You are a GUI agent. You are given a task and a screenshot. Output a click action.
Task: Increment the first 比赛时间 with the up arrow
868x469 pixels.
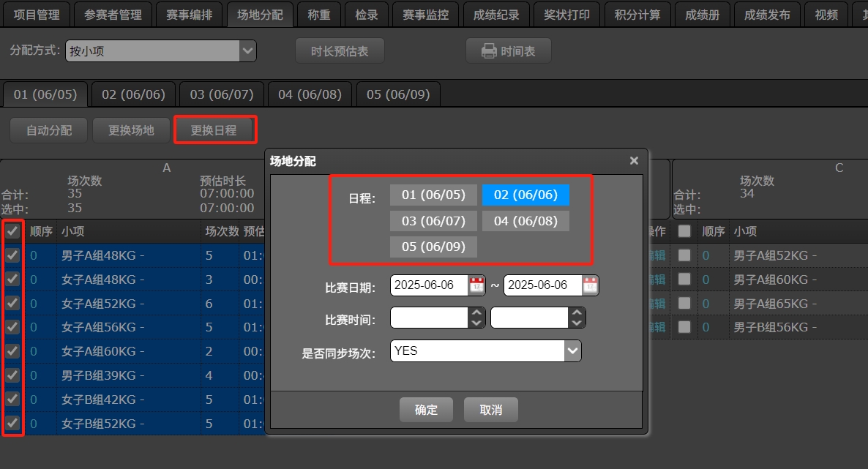(x=476, y=312)
